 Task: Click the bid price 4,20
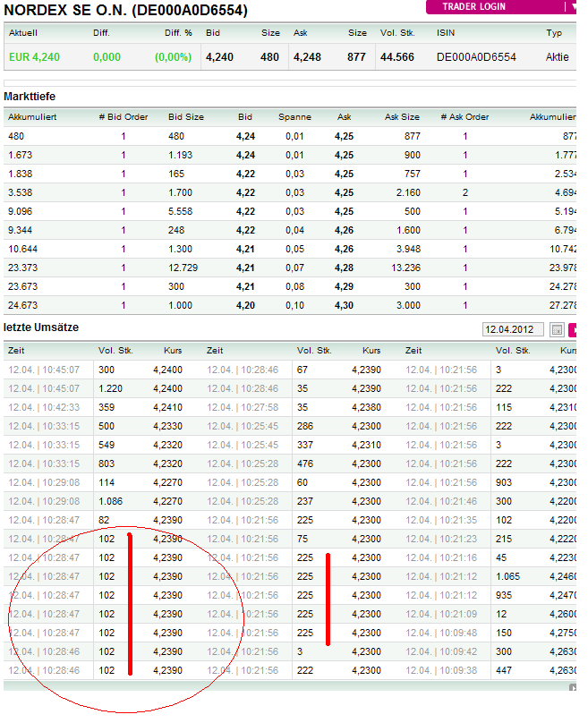(245, 305)
